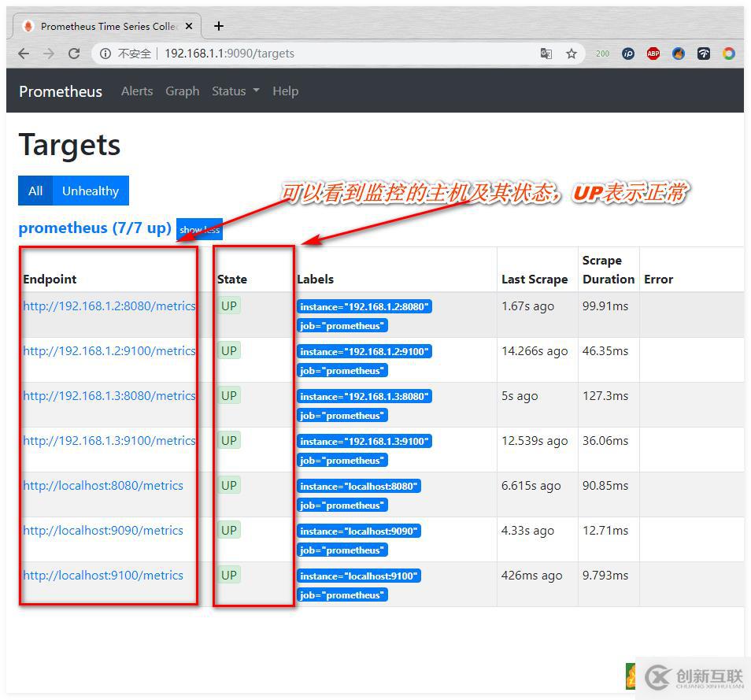Close the Prometheus Time Series tab
The width and height of the screenshot is (751, 700).
189,26
